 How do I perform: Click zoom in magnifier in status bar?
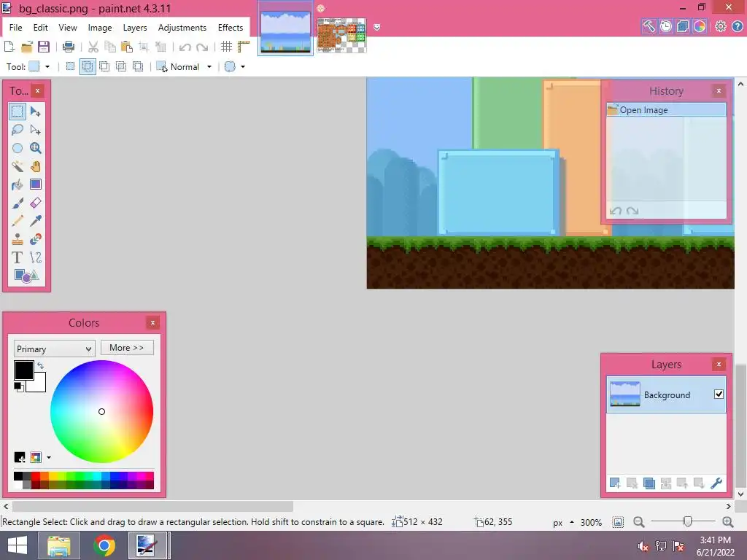click(728, 522)
